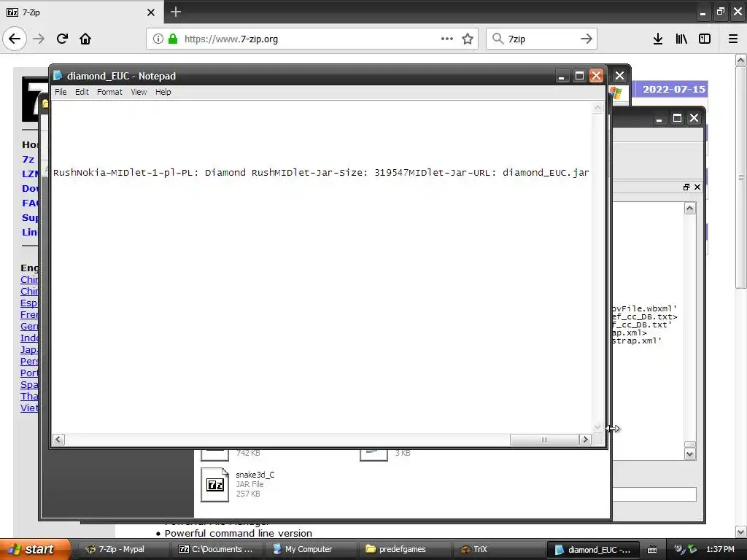Open the downloads panel
Viewport: 747px width, 560px height.
pos(658,39)
